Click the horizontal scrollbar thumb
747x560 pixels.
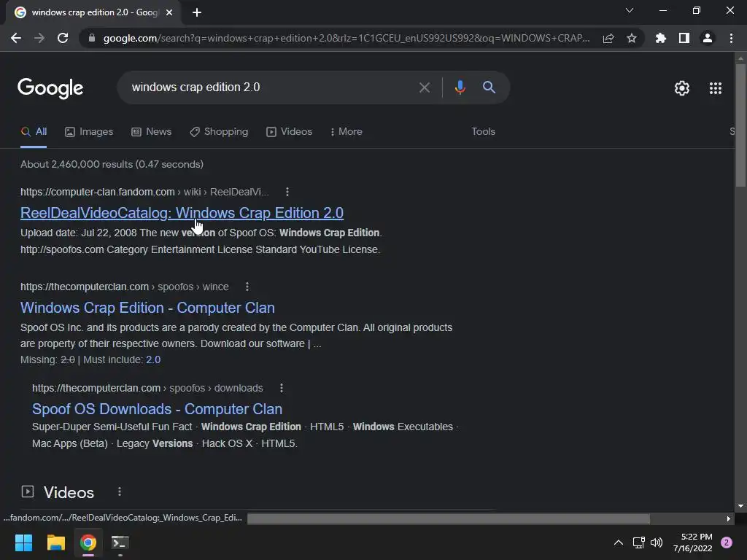[x=449, y=518]
